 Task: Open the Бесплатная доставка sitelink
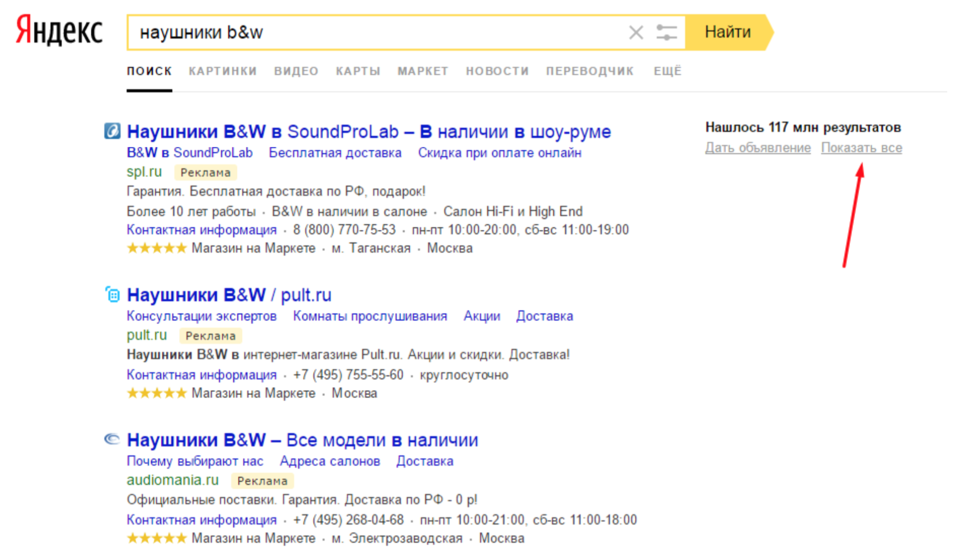click(x=335, y=153)
